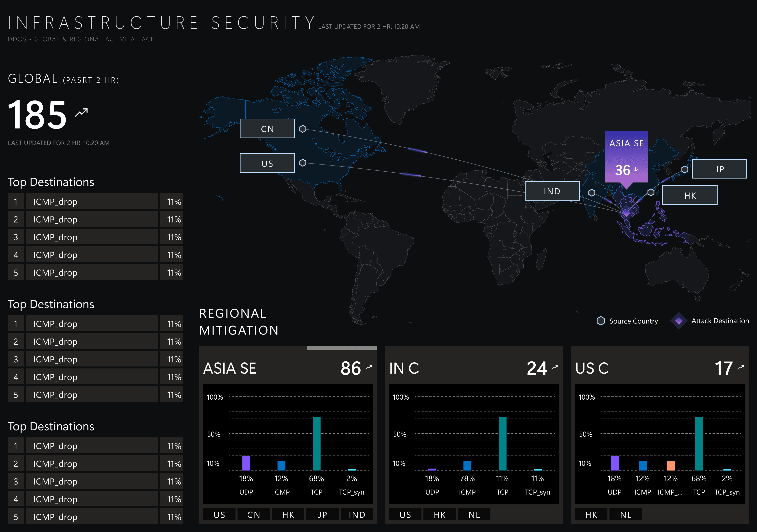Click the hexagon marker beside CN label

[303, 129]
